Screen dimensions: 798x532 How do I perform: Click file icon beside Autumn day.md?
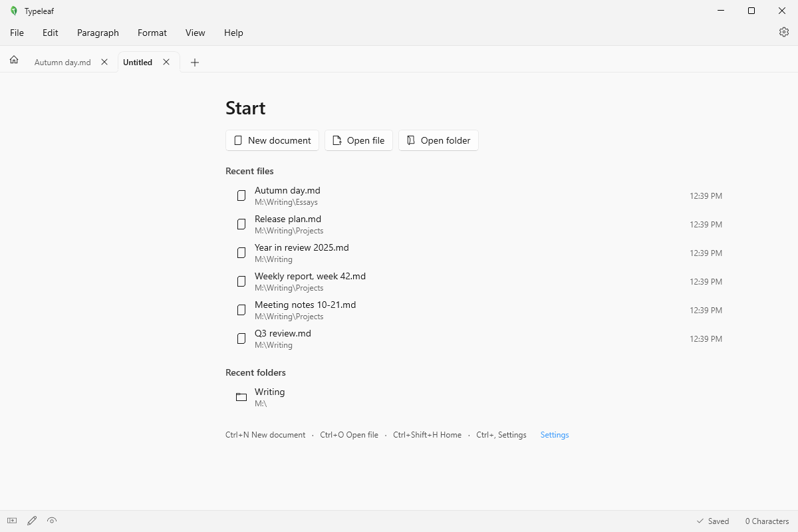(241, 196)
